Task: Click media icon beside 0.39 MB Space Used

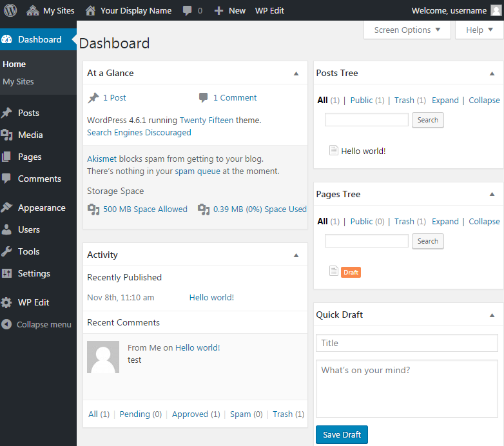Action: coord(204,209)
